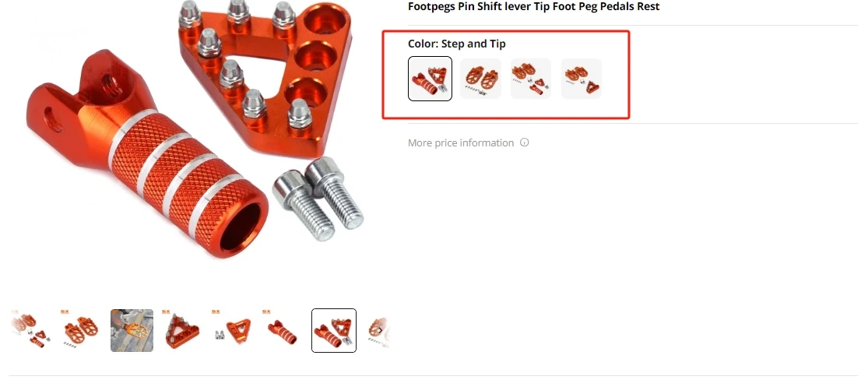Click the product title text about Footpegs
The image size is (868, 387).
pos(533,7)
